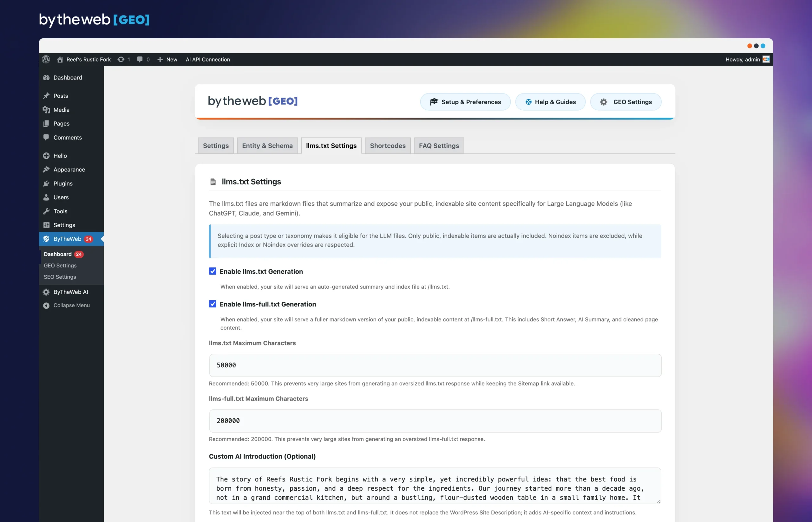Click the admin avatar icon

tap(766, 59)
